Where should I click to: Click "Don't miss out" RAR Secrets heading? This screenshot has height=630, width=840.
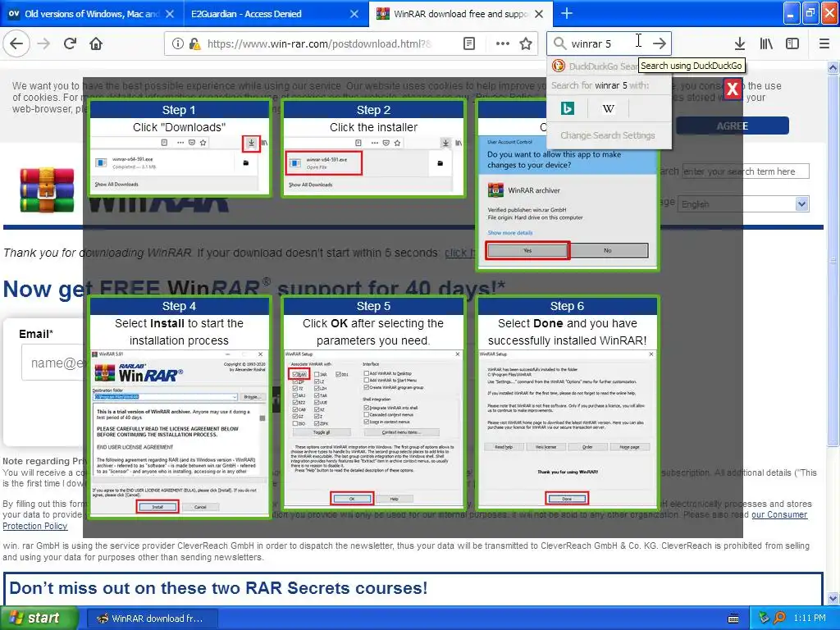coord(218,587)
